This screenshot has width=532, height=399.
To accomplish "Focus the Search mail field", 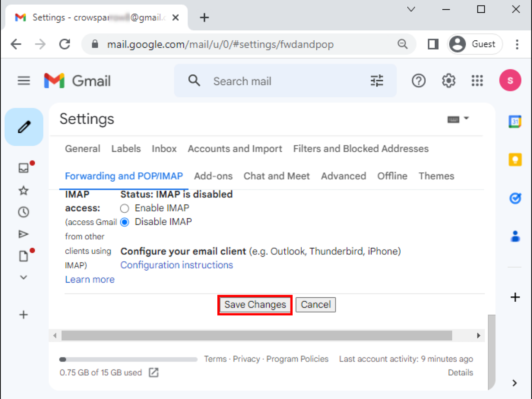I will tap(285, 81).
